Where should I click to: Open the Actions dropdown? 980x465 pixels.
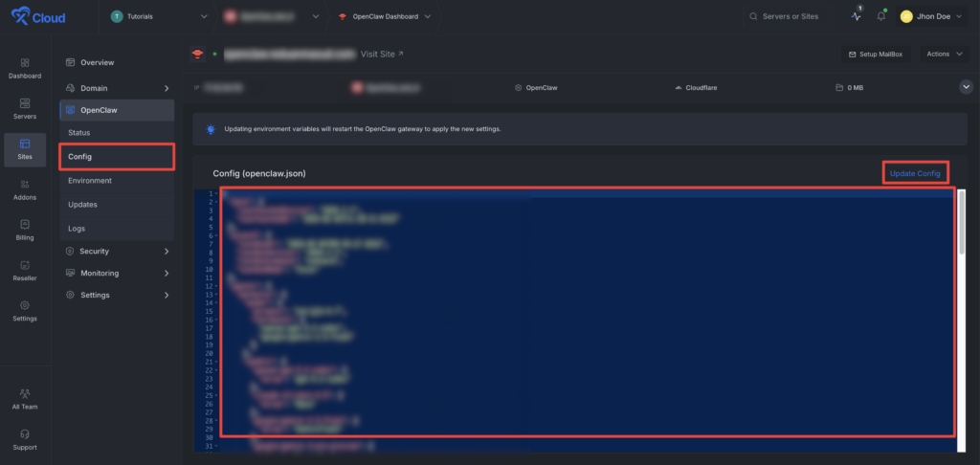pyautogui.click(x=945, y=54)
